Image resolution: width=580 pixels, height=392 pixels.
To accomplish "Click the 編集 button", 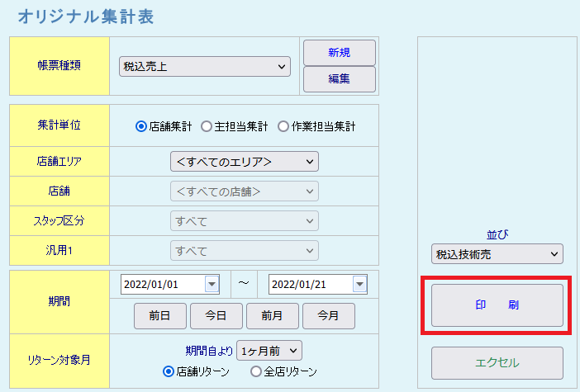I will coord(340,79).
